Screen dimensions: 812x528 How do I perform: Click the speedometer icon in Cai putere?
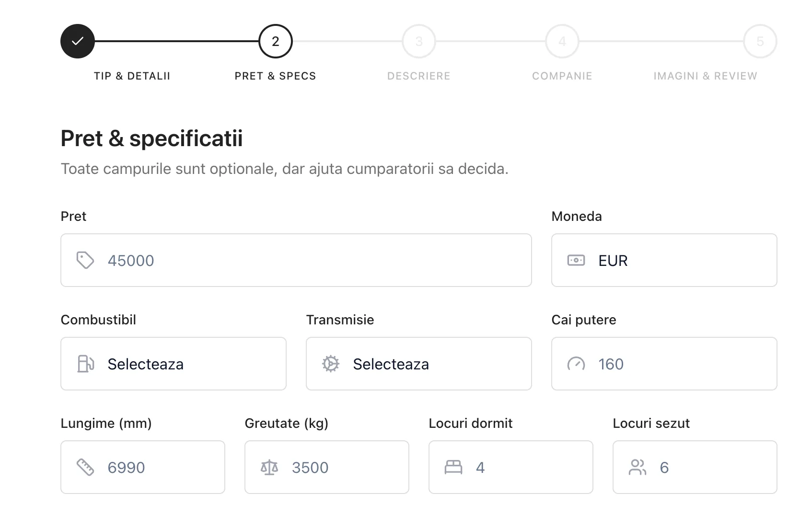pyautogui.click(x=576, y=364)
